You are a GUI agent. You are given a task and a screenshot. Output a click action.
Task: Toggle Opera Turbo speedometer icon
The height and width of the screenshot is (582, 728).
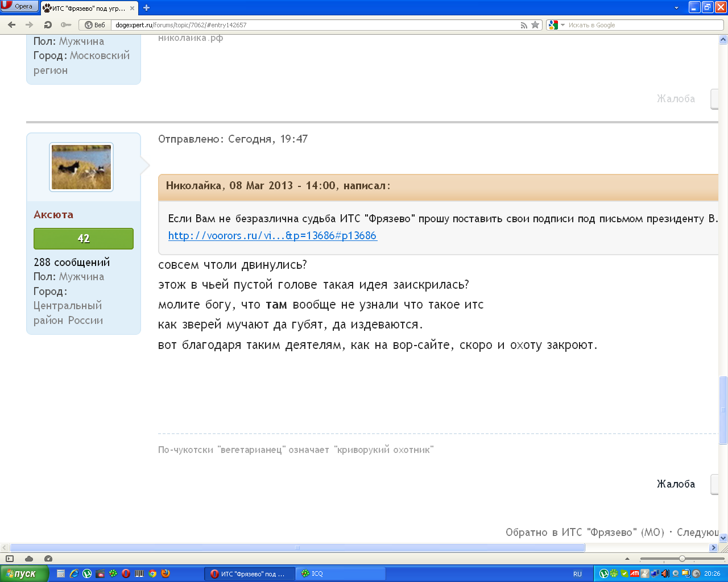(x=48, y=559)
